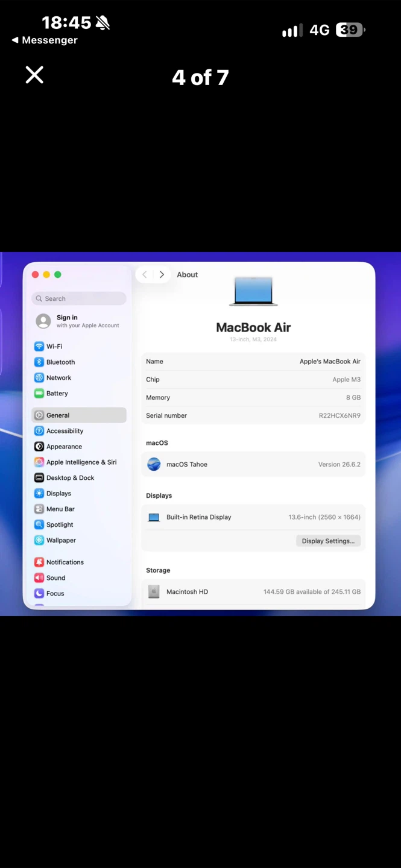This screenshot has height=868, width=401.
Task: Click the macOS Tahoe icon
Action: coord(154,464)
